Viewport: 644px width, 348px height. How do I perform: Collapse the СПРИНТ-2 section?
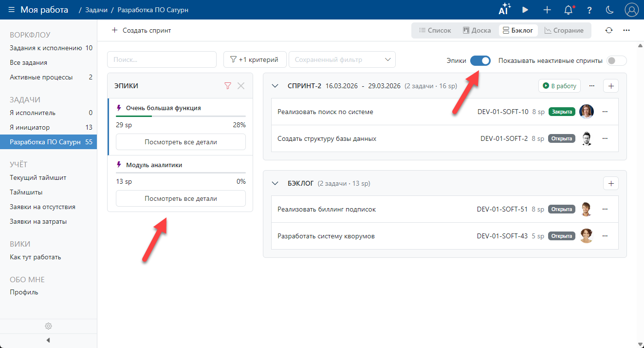[275, 86]
